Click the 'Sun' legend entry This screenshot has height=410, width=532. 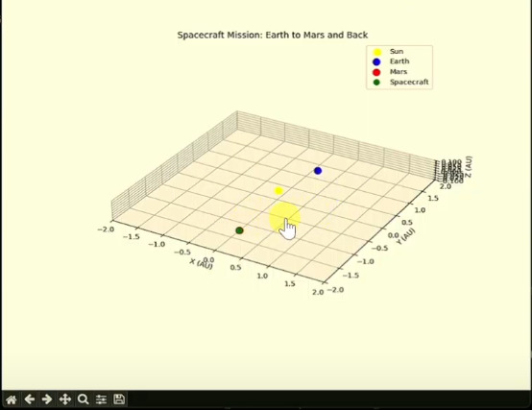(397, 52)
